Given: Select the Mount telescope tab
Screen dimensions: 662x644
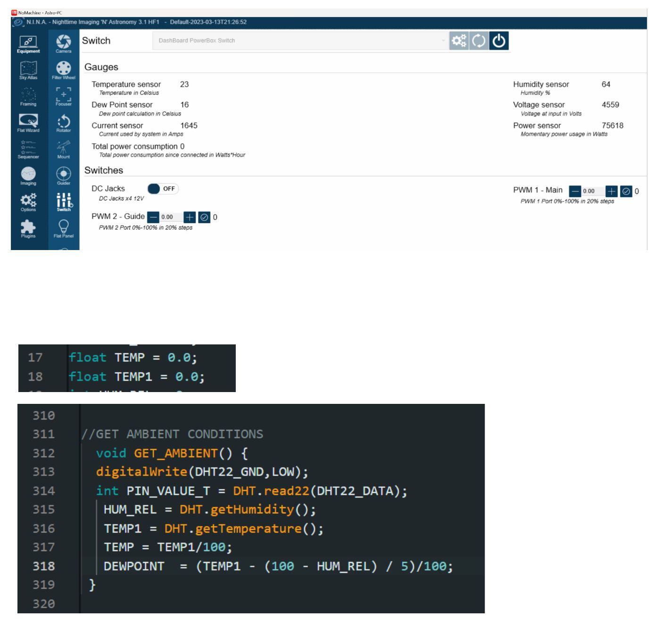Looking at the screenshot, I should point(64,150).
